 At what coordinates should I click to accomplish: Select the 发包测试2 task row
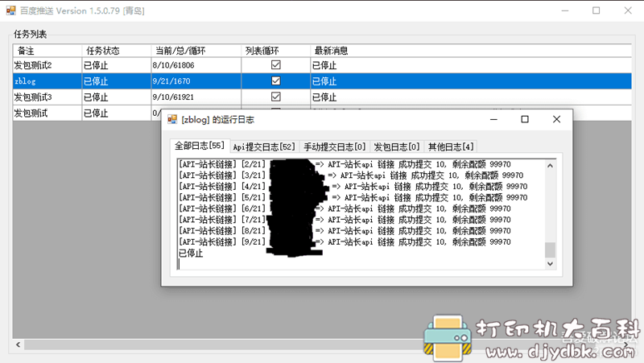(322, 65)
